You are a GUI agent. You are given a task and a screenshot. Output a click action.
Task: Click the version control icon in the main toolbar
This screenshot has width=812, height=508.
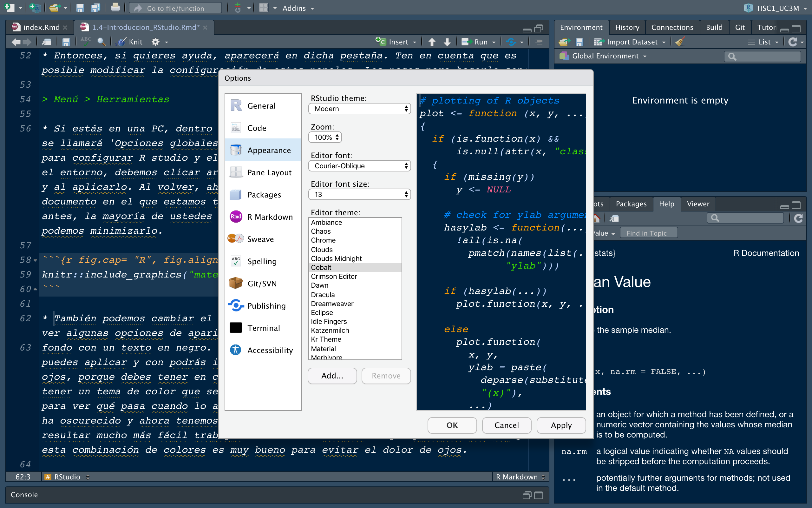[238, 8]
